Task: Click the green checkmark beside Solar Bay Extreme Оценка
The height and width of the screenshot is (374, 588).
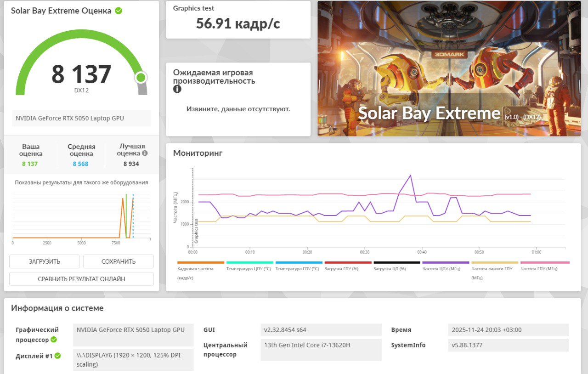Action: coord(119,11)
